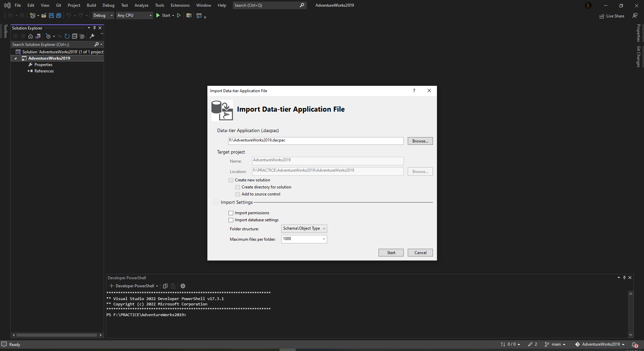
Task: Click the Search Solution Explorer field
Action: 50,44
